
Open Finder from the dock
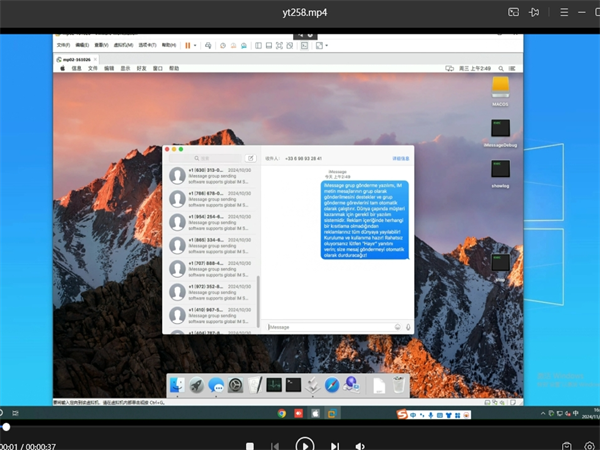coord(177,384)
